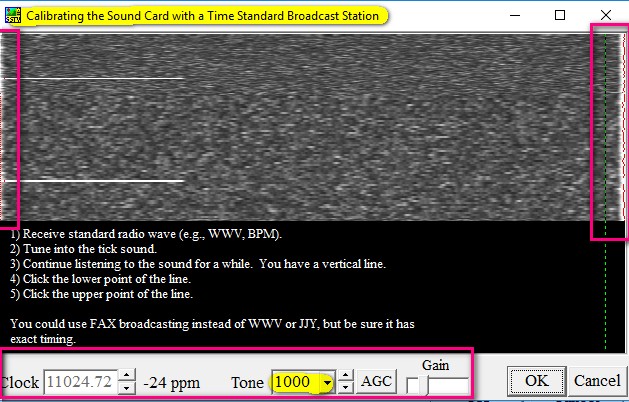The image size is (629, 402).
Task: Confirm calibration with OK button
Action: pyautogui.click(x=536, y=381)
